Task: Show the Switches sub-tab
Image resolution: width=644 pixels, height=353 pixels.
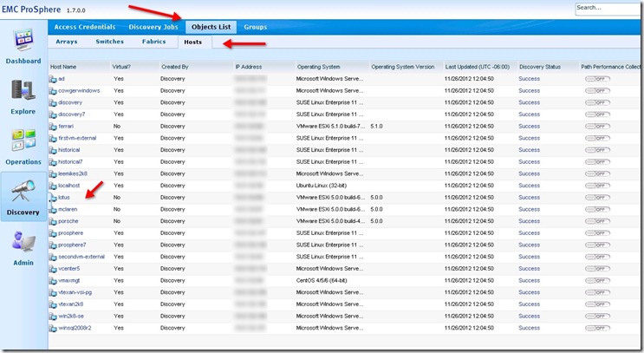Action: tap(110, 42)
